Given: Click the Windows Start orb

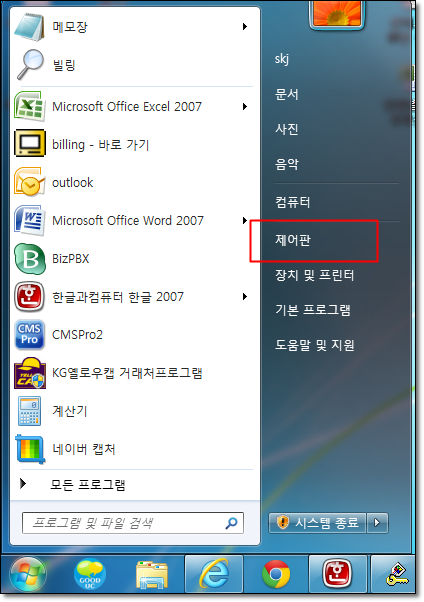Looking at the screenshot, I should point(28,575).
